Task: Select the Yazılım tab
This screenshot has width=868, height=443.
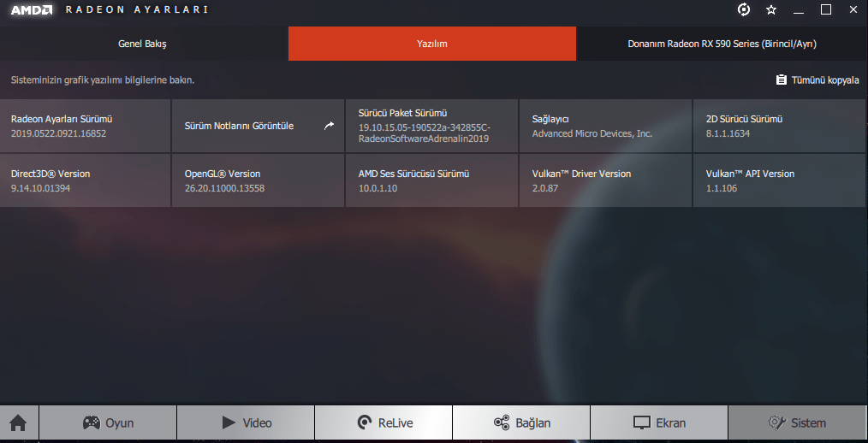Action: point(432,44)
